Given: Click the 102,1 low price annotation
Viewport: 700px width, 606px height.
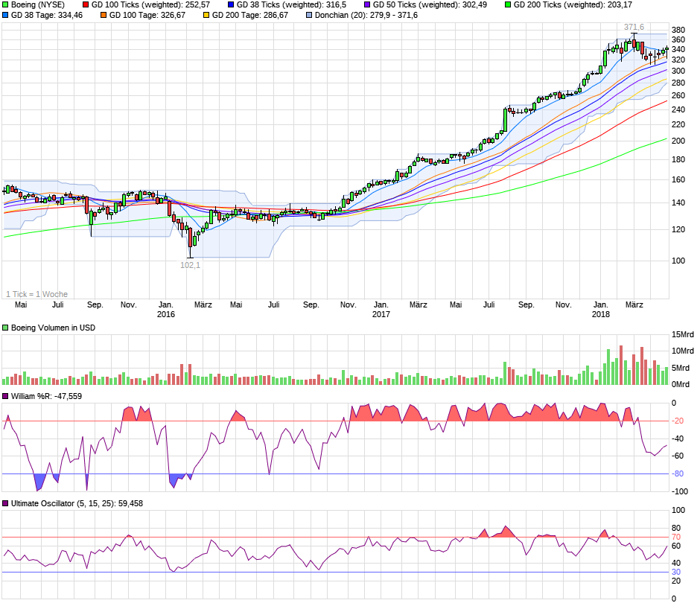Looking at the screenshot, I should point(190,265).
